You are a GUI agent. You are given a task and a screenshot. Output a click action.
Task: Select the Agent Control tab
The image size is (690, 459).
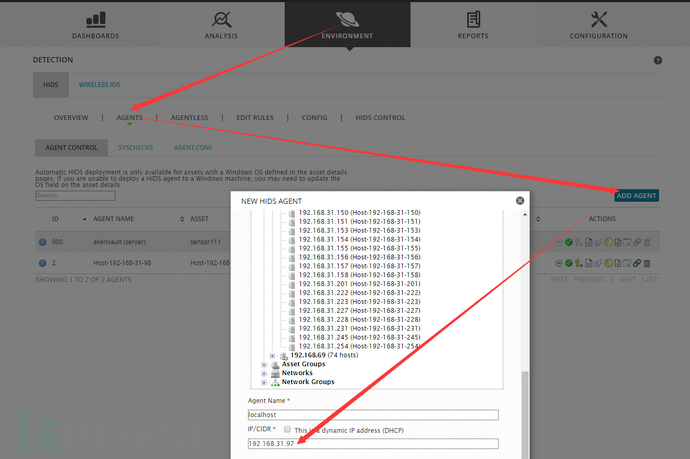click(71, 147)
